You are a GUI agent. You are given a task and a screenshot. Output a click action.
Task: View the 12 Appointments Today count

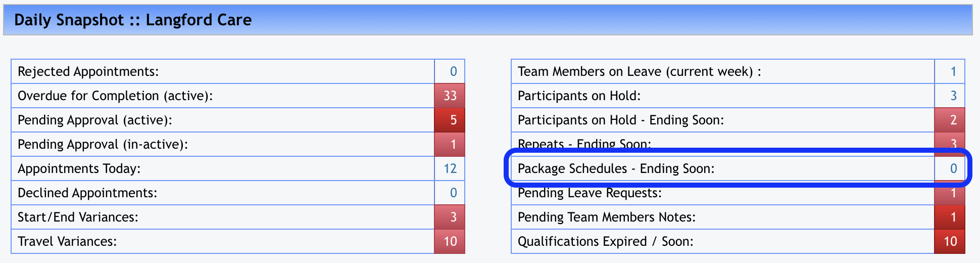450,168
